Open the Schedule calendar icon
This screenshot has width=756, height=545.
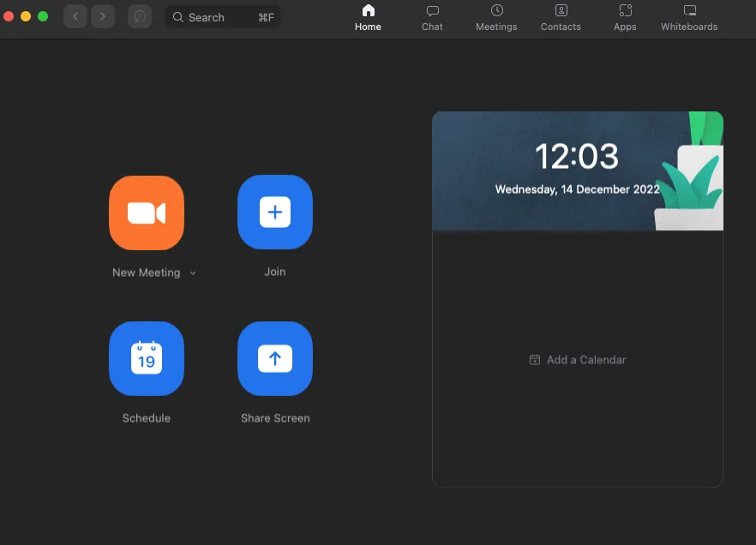pos(147,358)
